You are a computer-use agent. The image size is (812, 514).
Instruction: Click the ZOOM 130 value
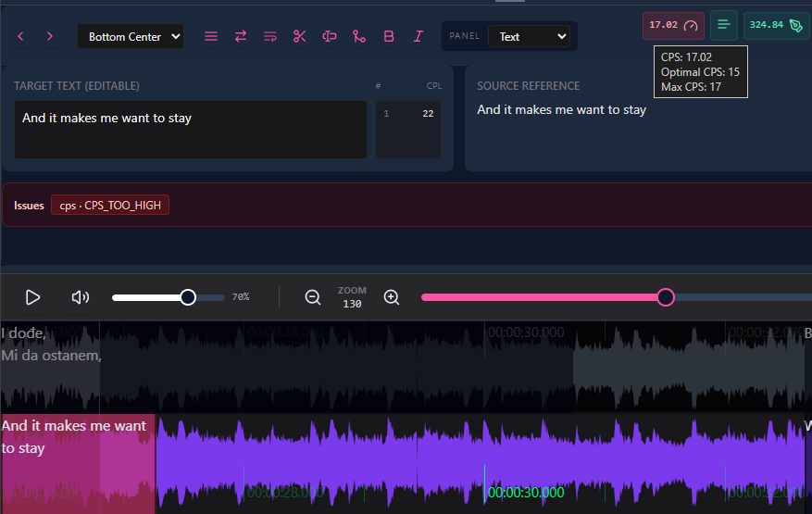click(352, 304)
